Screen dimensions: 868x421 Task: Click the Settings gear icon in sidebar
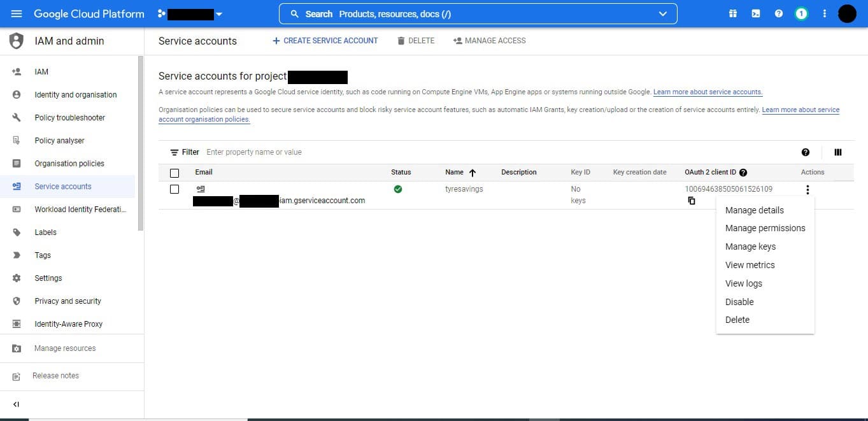[17, 278]
